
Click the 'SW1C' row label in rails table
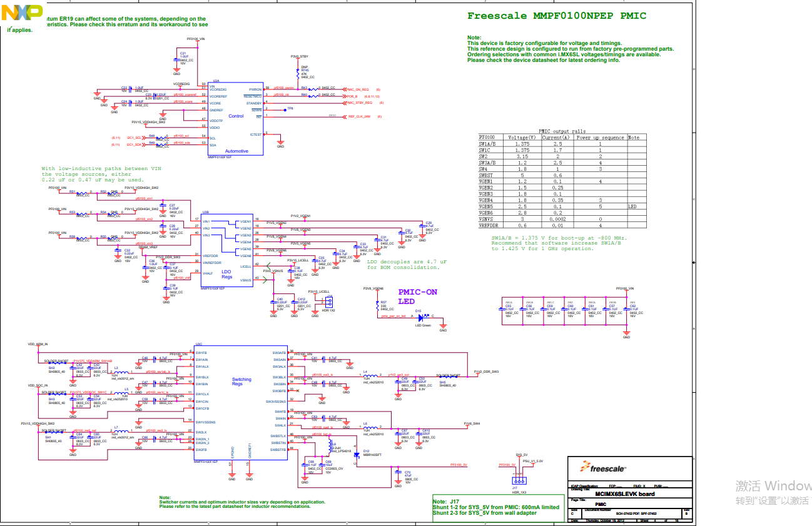(x=485, y=150)
